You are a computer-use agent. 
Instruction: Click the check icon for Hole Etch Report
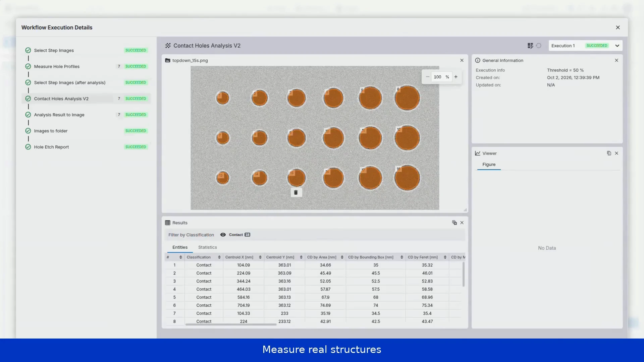(x=28, y=147)
